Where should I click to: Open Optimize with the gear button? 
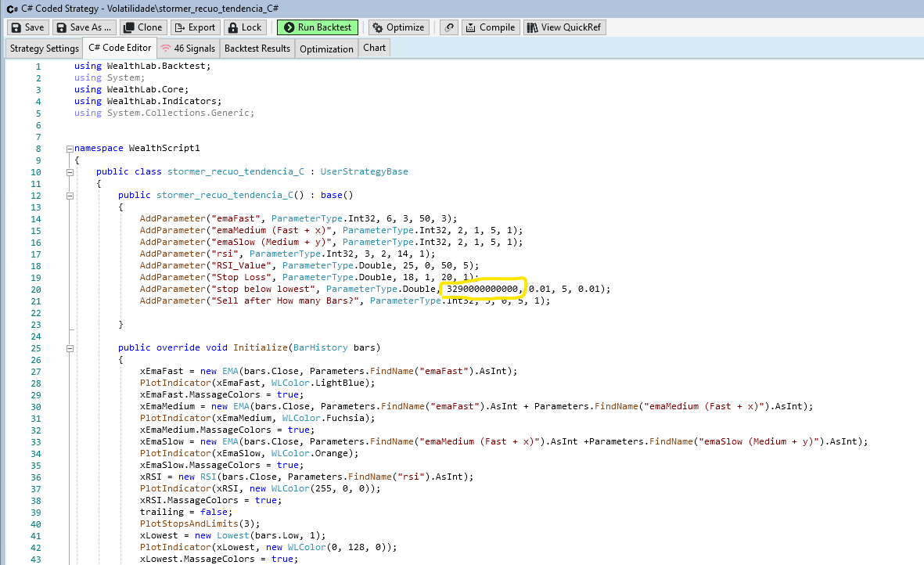click(x=398, y=27)
